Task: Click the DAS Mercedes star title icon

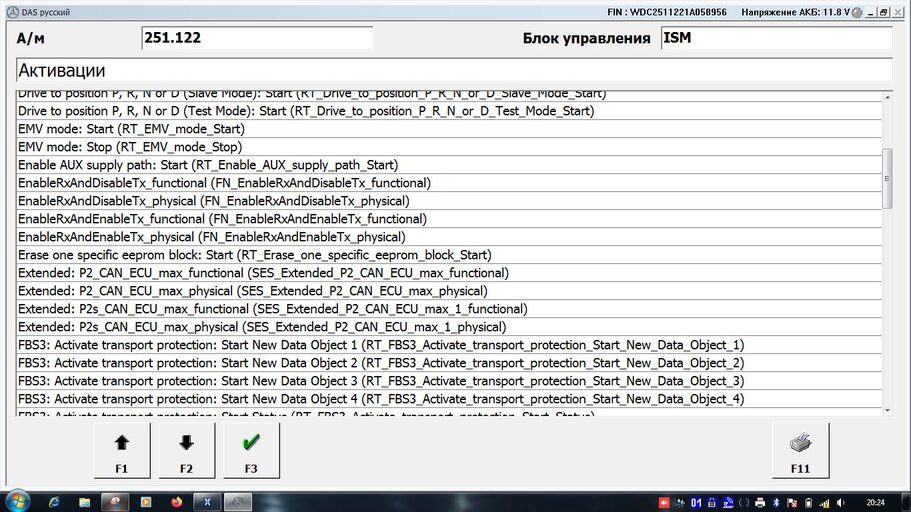Action: 12,12
